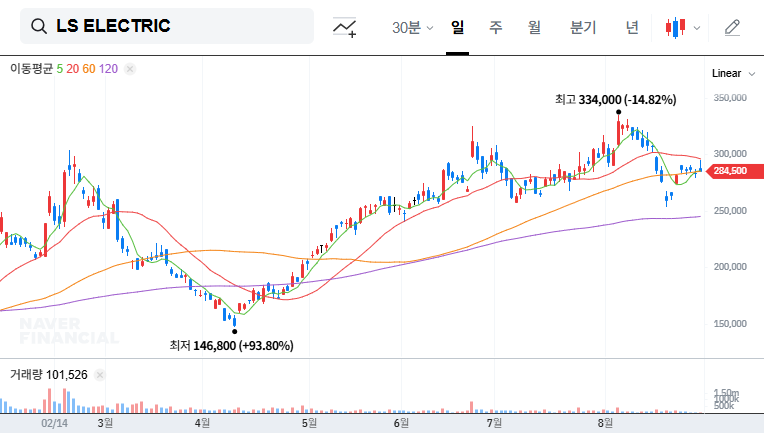
Task: Open the 30분 interval dropdown
Action: [412, 27]
